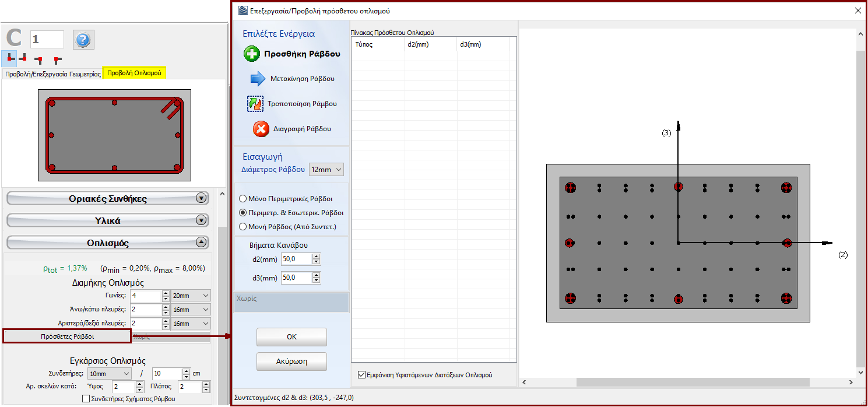Click the Ακύρωση cancel button
This screenshot has width=868, height=407.
[x=291, y=362]
